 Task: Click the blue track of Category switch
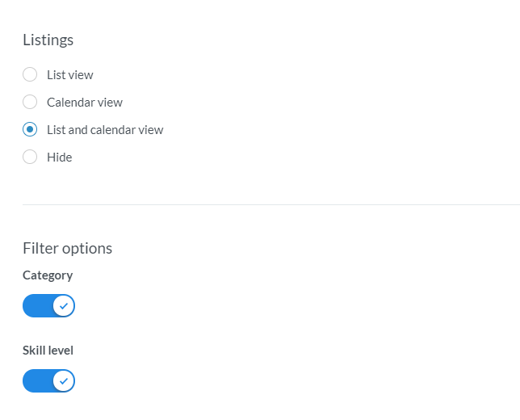tap(36, 306)
